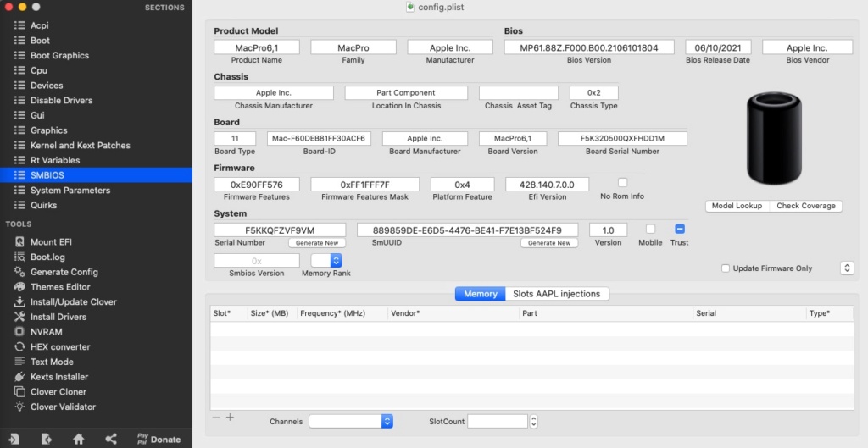
Task: Click the Board Serial Number field
Action: [622, 138]
